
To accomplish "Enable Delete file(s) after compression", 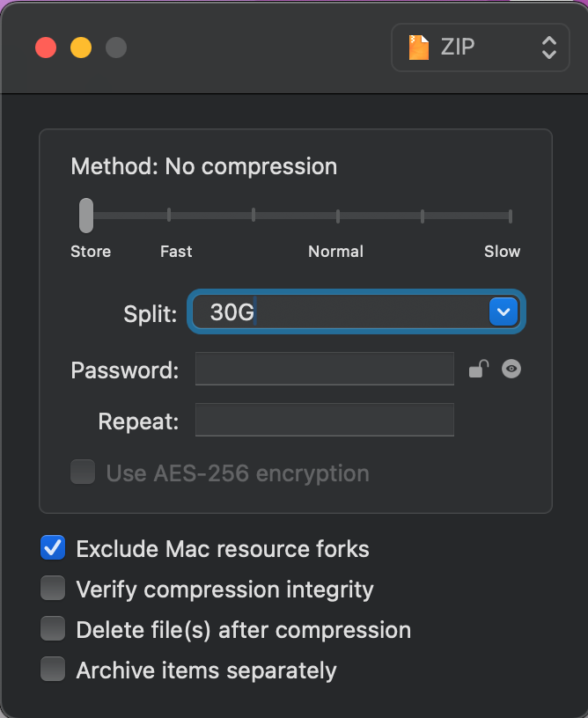I will coord(53,629).
